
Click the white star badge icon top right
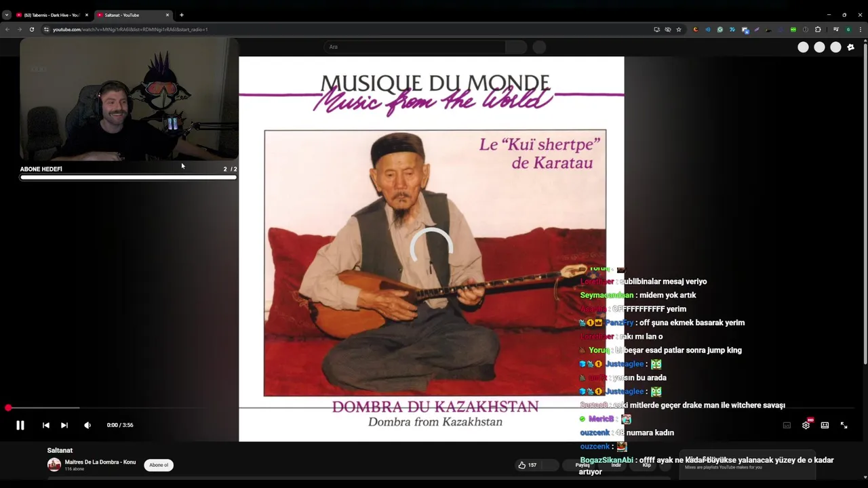[x=851, y=47]
